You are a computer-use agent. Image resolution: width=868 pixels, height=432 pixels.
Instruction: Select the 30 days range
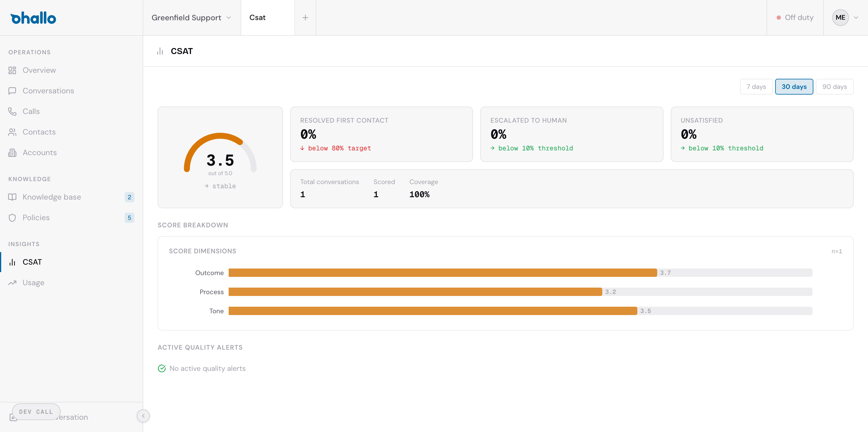click(794, 87)
